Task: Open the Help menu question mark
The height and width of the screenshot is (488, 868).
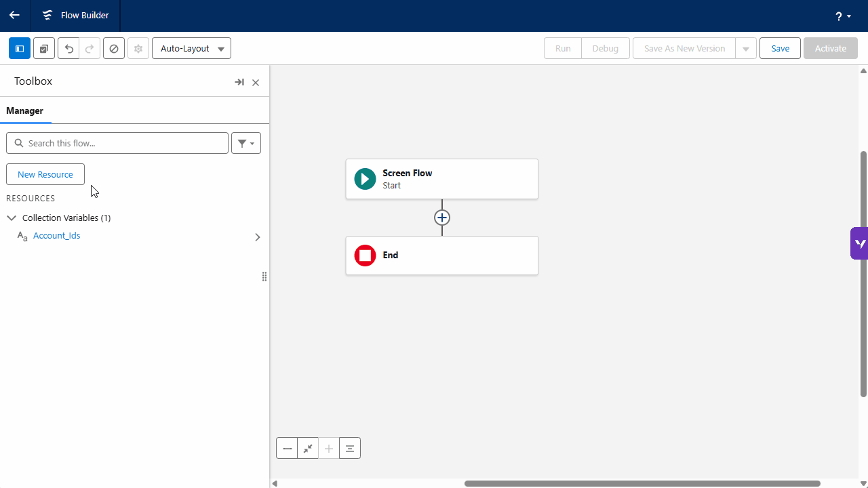Action: 843,16
